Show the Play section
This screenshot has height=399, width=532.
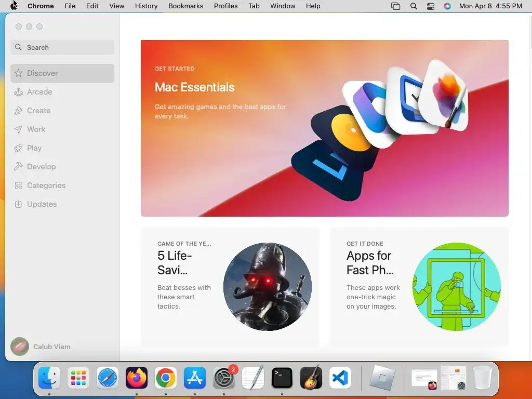62,148
